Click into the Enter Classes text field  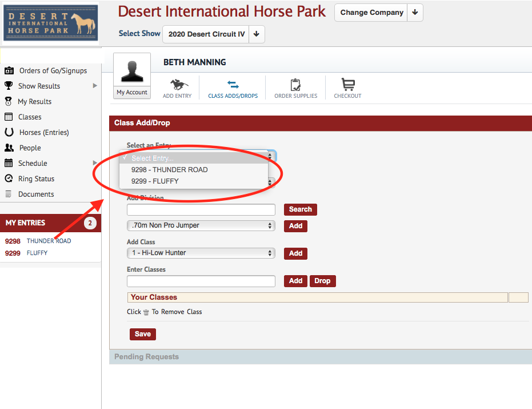(201, 281)
